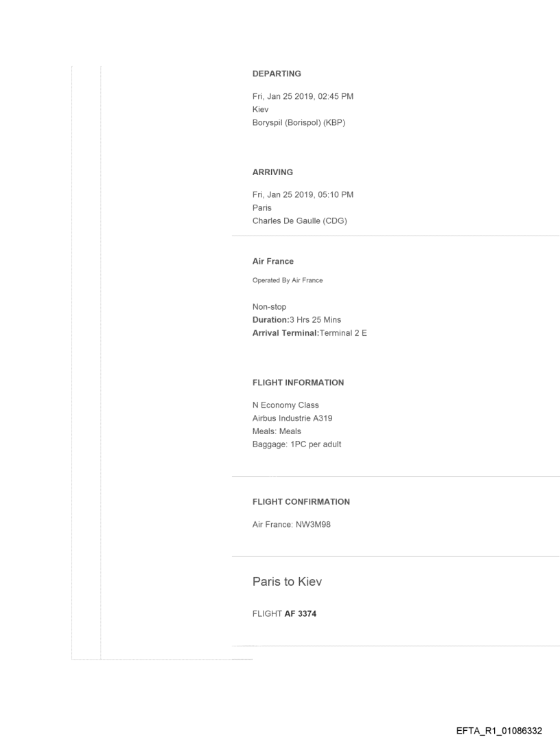
Task: Click arrival time Fri, Jan 25 2019, 05:10 PM
Action: coord(303,195)
